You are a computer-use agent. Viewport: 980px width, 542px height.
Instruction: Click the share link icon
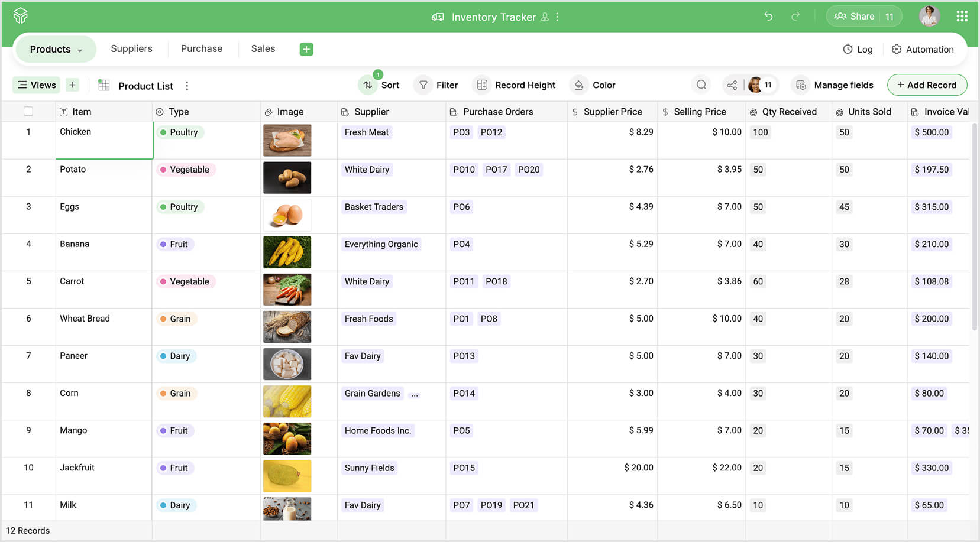pos(732,85)
